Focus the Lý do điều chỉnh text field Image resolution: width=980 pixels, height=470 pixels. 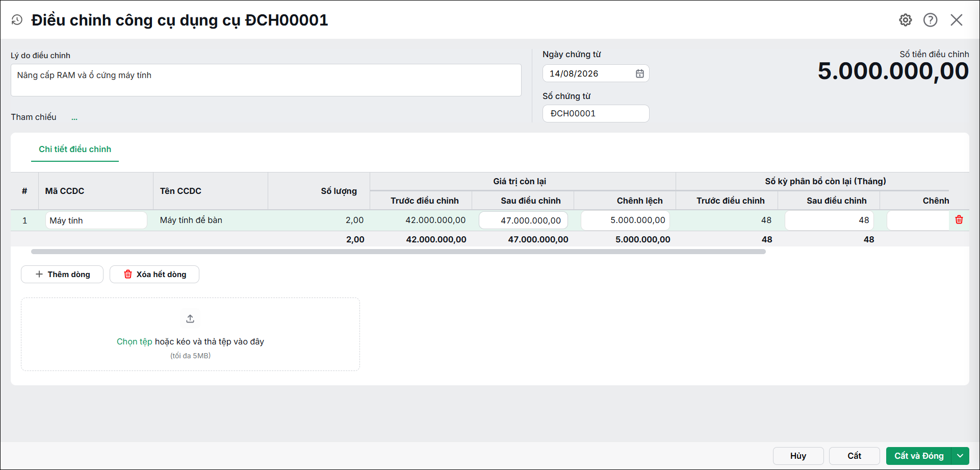coord(266,80)
